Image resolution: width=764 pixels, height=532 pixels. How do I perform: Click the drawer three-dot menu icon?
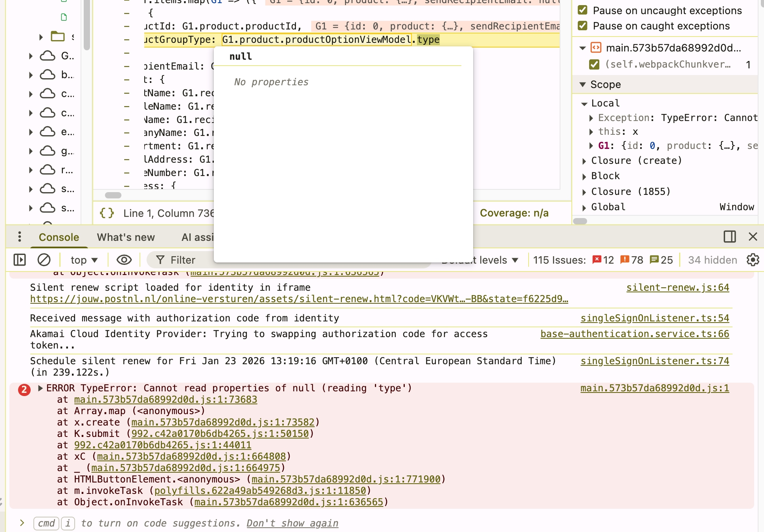(x=20, y=237)
